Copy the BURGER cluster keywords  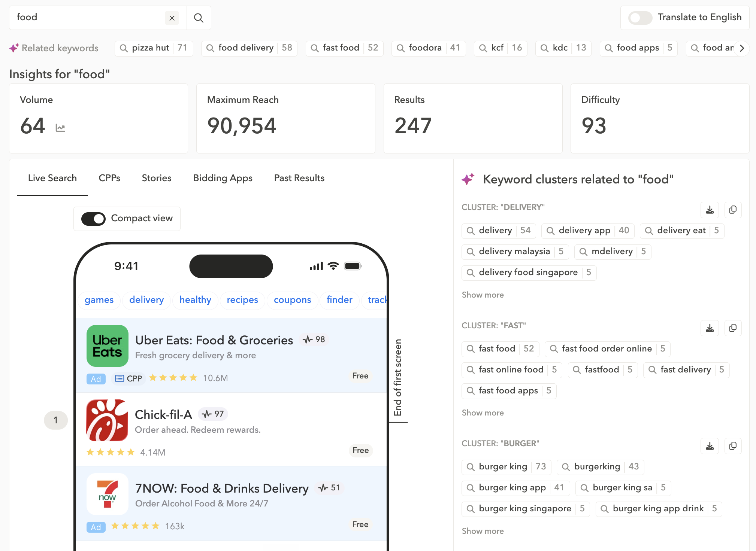(x=733, y=446)
